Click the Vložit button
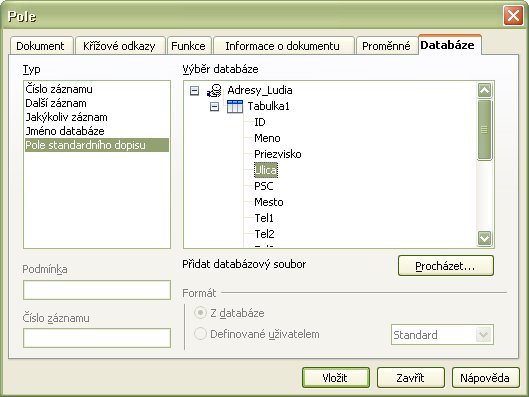Screen dimensions: 529x397 click(x=336, y=378)
